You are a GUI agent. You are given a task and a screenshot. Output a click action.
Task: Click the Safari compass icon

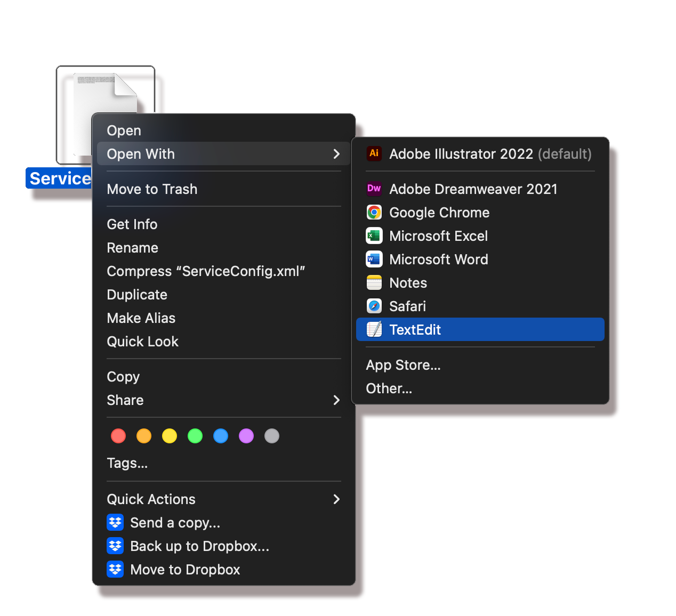tap(374, 306)
